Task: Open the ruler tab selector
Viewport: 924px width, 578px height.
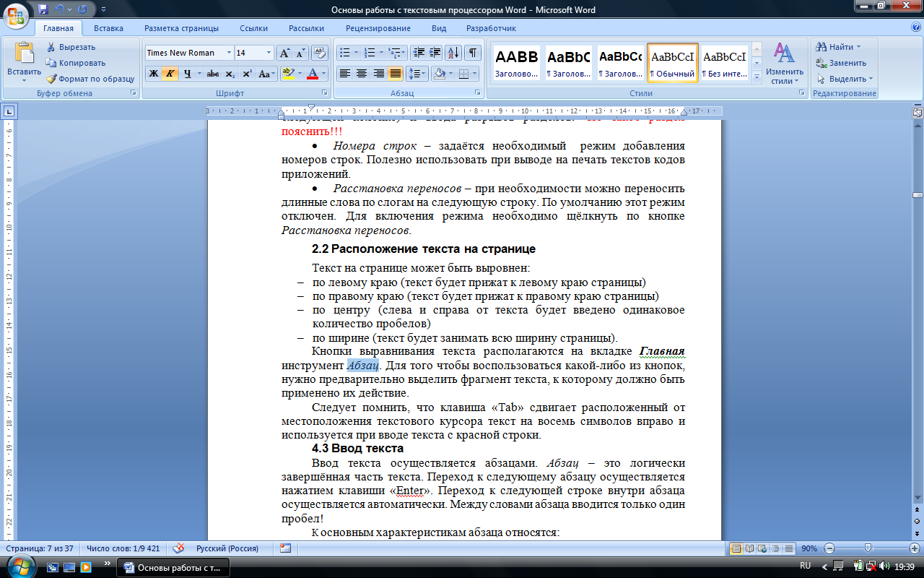Action: click(x=9, y=111)
